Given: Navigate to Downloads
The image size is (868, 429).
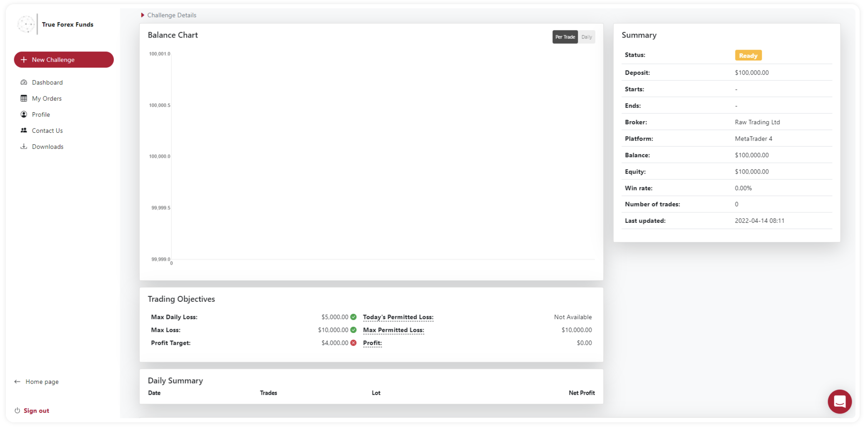Looking at the screenshot, I should click(48, 146).
